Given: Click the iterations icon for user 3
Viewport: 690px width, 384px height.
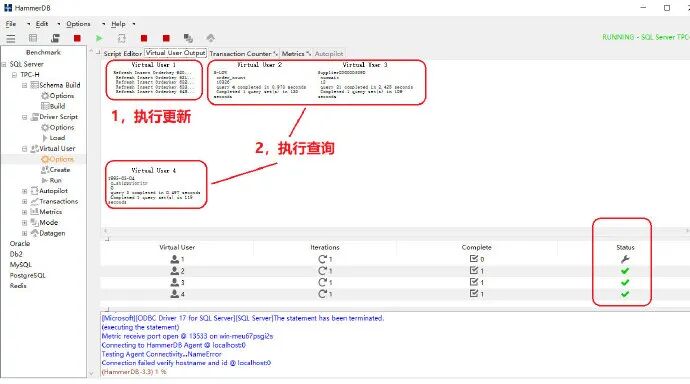Looking at the screenshot, I should [323, 282].
